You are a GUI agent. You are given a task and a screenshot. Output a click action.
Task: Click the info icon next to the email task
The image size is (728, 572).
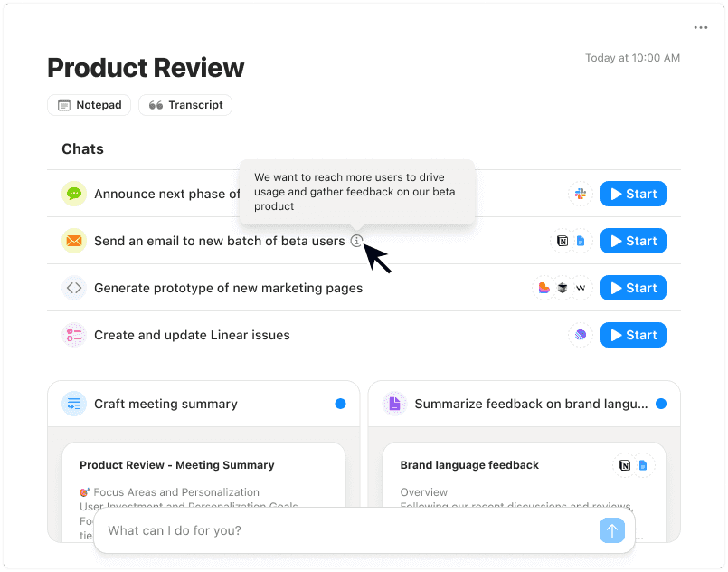tap(357, 241)
